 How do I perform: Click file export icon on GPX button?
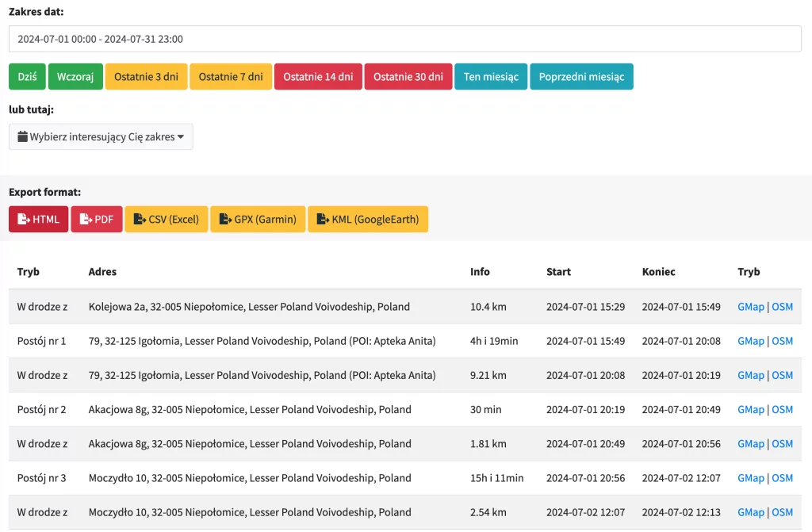coord(225,219)
